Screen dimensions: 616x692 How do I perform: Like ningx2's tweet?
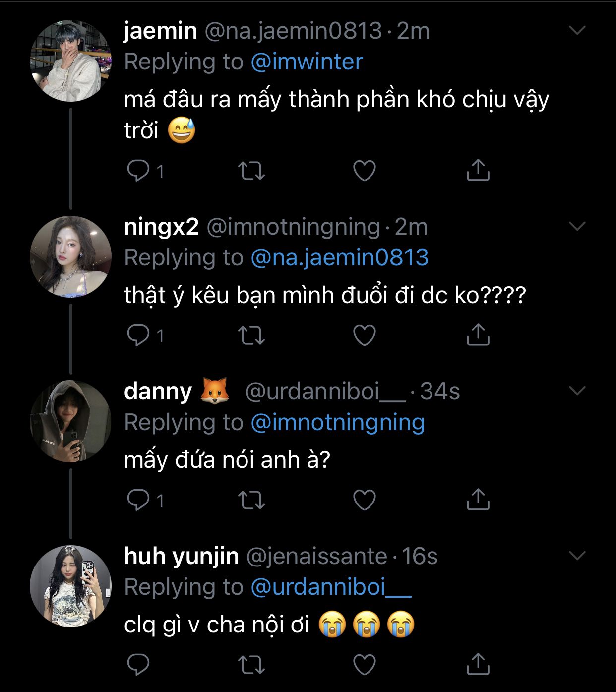pos(364,335)
